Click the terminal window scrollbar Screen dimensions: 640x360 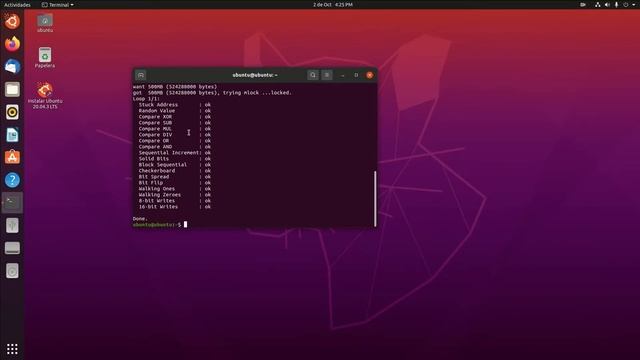tap(375, 198)
